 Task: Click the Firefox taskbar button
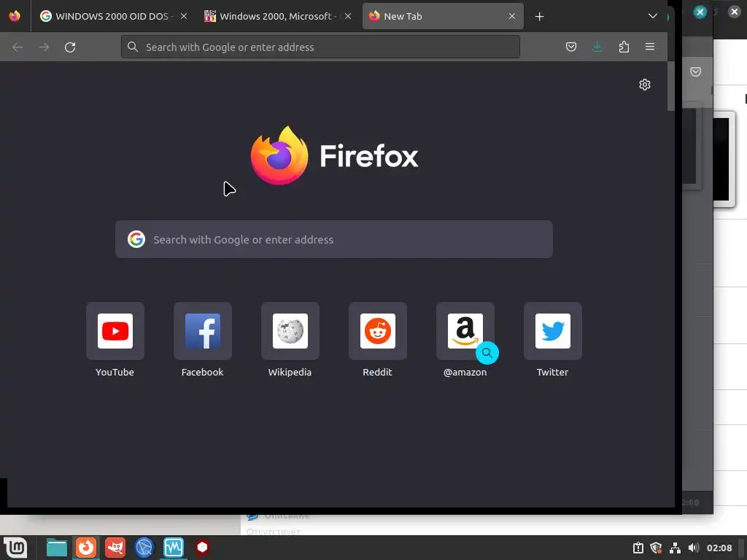pyautogui.click(x=86, y=548)
